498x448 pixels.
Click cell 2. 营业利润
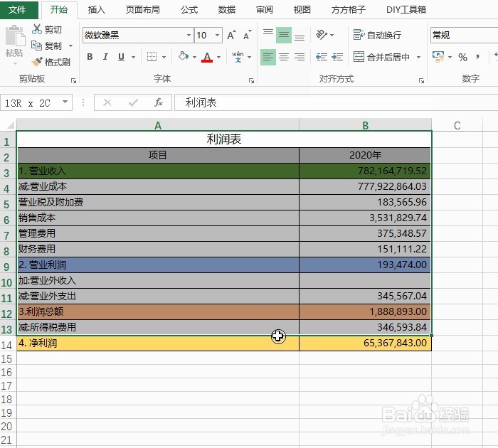(158, 265)
